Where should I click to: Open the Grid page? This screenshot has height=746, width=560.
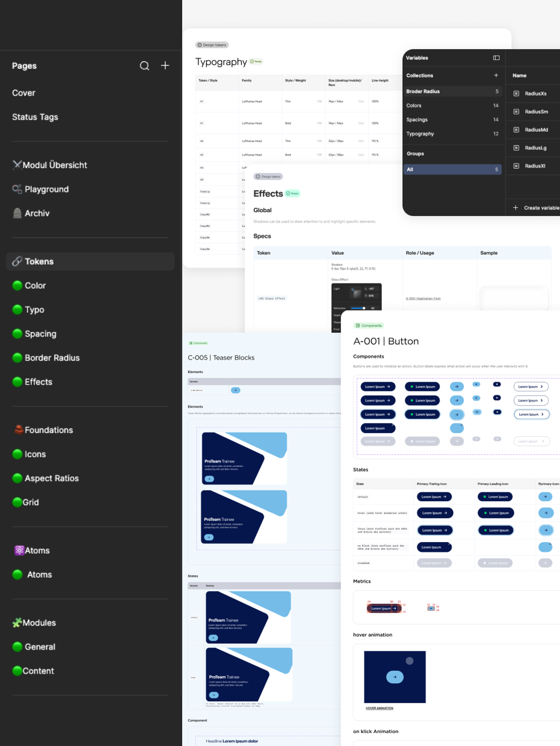[31, 502]
